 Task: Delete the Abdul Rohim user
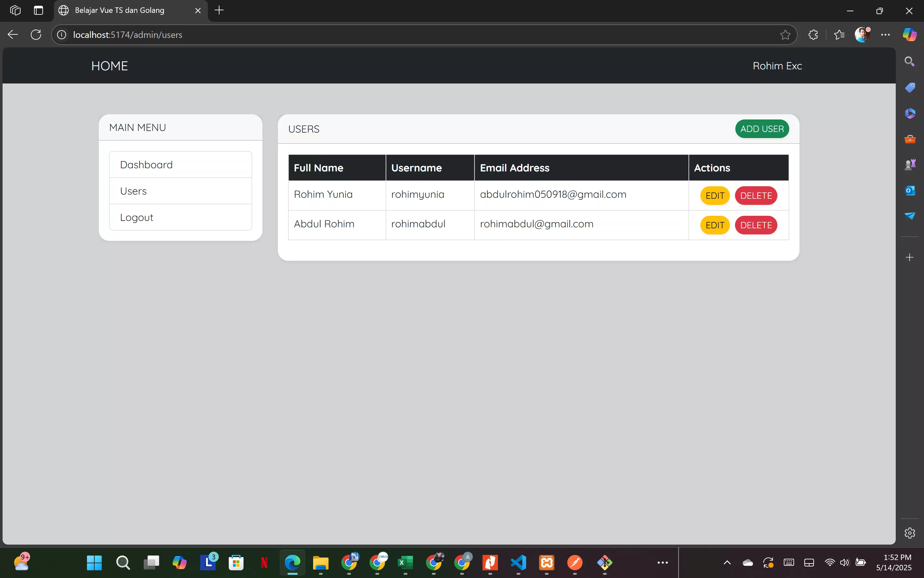click(756, 225)
